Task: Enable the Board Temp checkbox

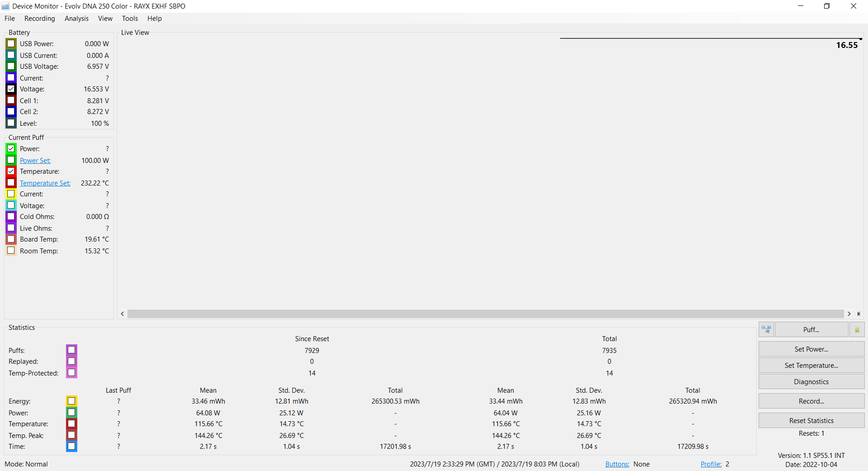Action: (x=11, y=239)
